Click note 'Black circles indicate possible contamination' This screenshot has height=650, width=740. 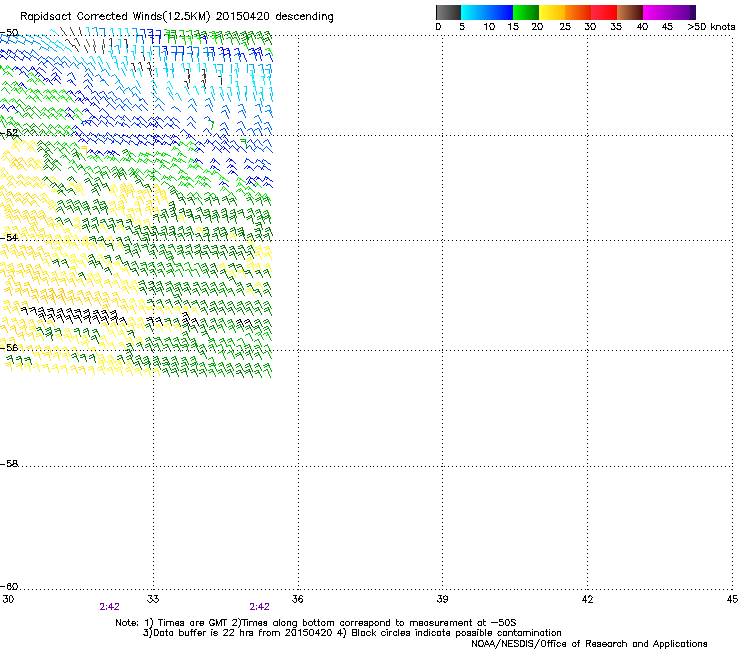click(x=456, y=633)
